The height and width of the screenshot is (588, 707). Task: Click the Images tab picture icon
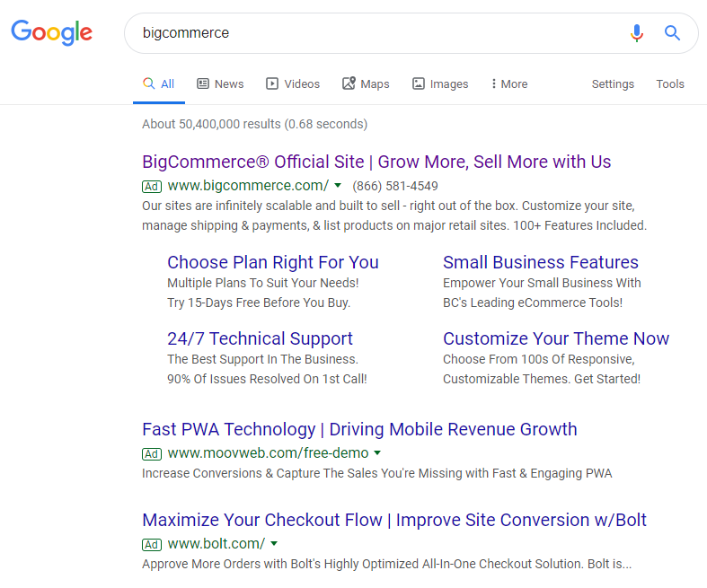[419, 83]
